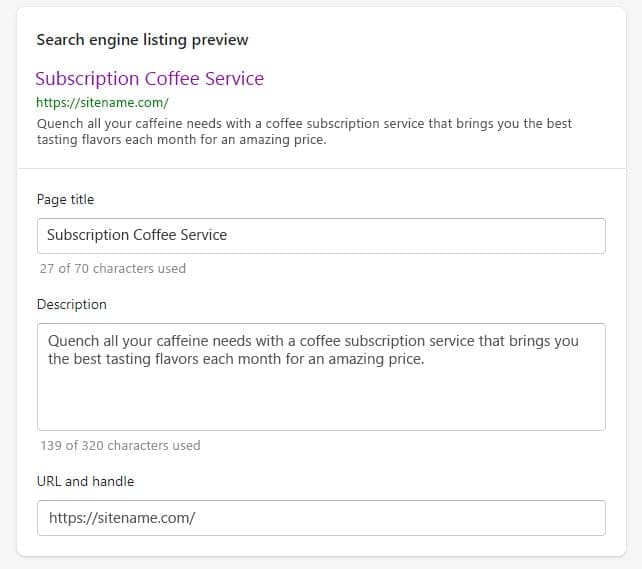Click the 'URL and handle' label
This screenshot has width=642, height=569.
click(x=85, y=481)
